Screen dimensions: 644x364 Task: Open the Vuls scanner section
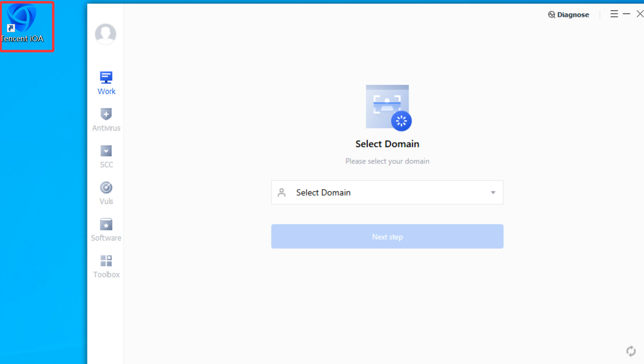pos(106,193)
